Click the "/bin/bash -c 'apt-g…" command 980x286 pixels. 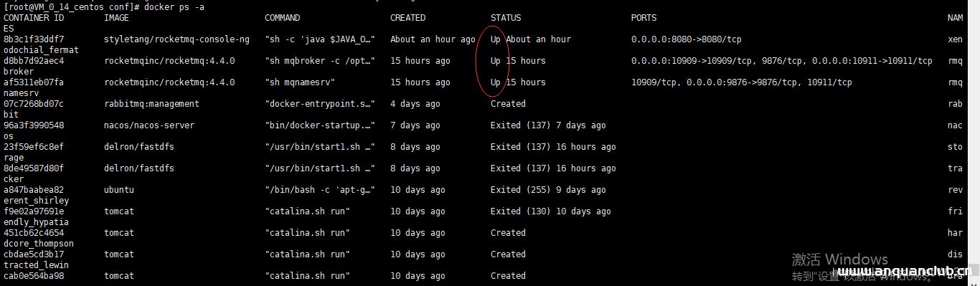[320, 190]
